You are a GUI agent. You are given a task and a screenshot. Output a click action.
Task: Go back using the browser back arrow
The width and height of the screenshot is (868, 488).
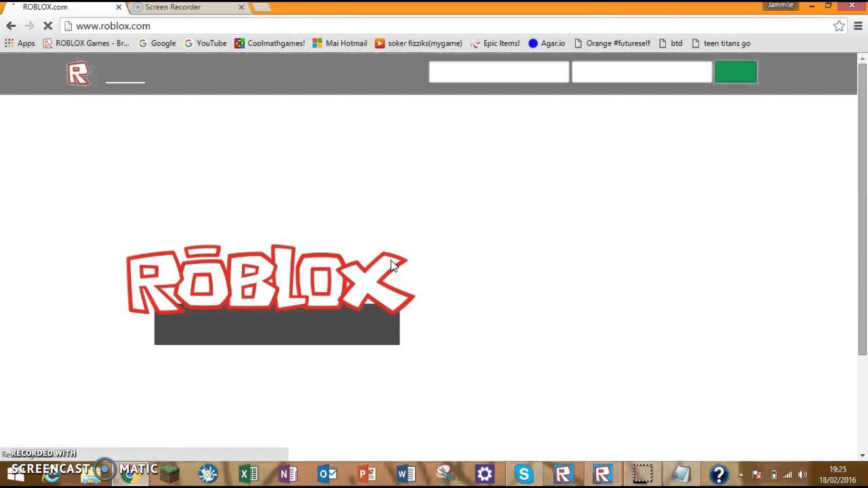click(11, 26)
